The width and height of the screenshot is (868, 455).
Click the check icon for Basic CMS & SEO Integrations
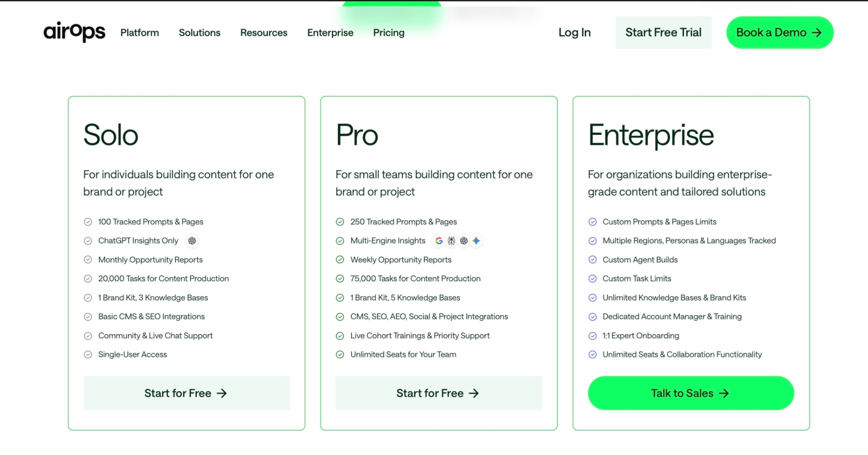tap(88, 317)
